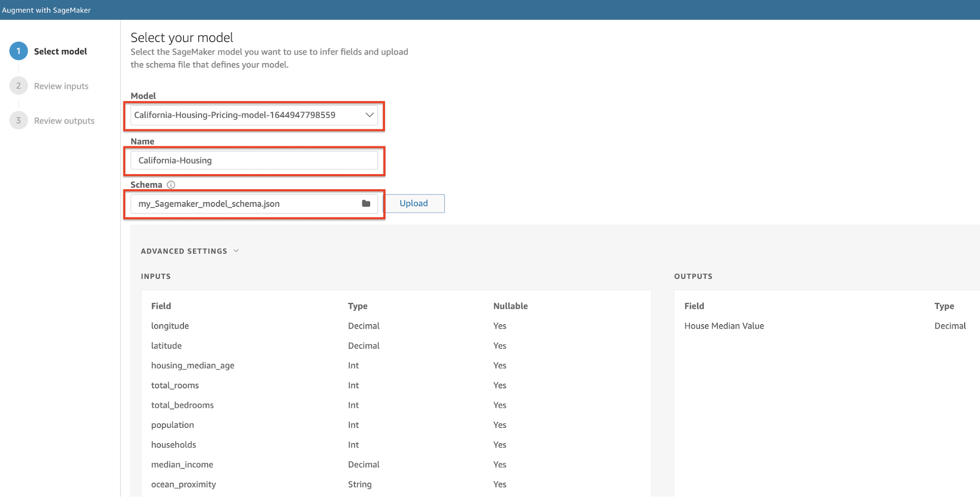Click the Schema file path field
Image resolution: width=980 pixels, height=499 pixels.
[x=254, y=204]
